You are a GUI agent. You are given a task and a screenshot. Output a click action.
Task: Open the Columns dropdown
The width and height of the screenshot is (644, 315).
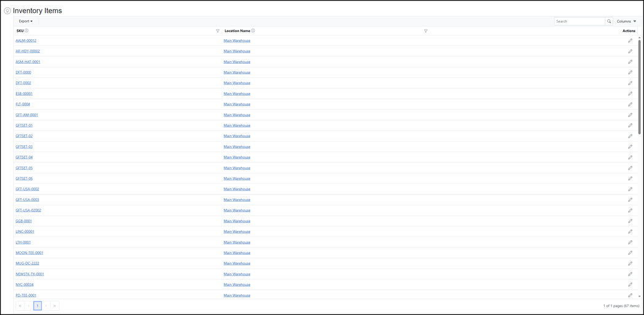click(626, 21)
